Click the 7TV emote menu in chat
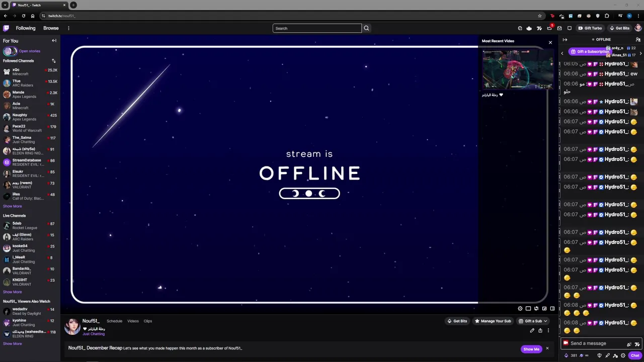 637,344
